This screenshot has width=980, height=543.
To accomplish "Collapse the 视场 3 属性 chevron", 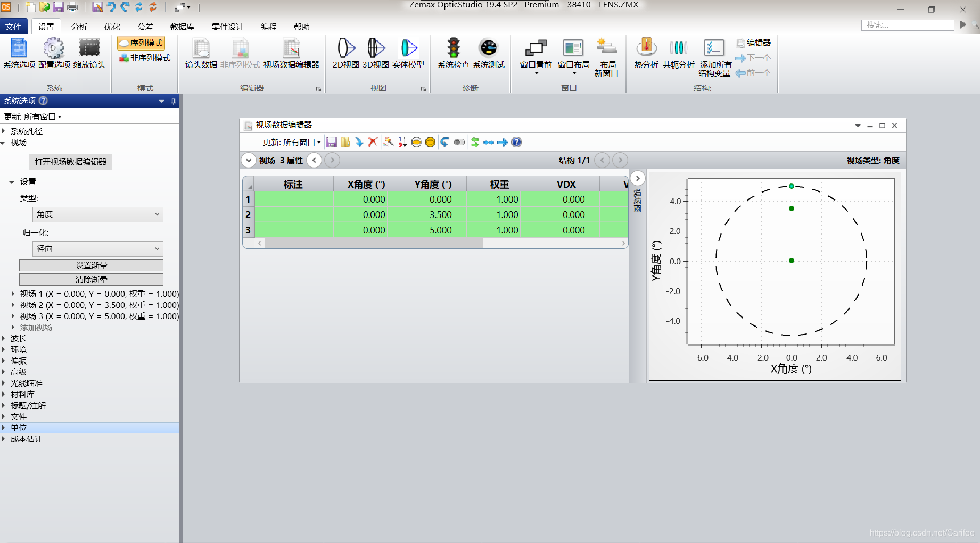I will click(x=249, y=160).
